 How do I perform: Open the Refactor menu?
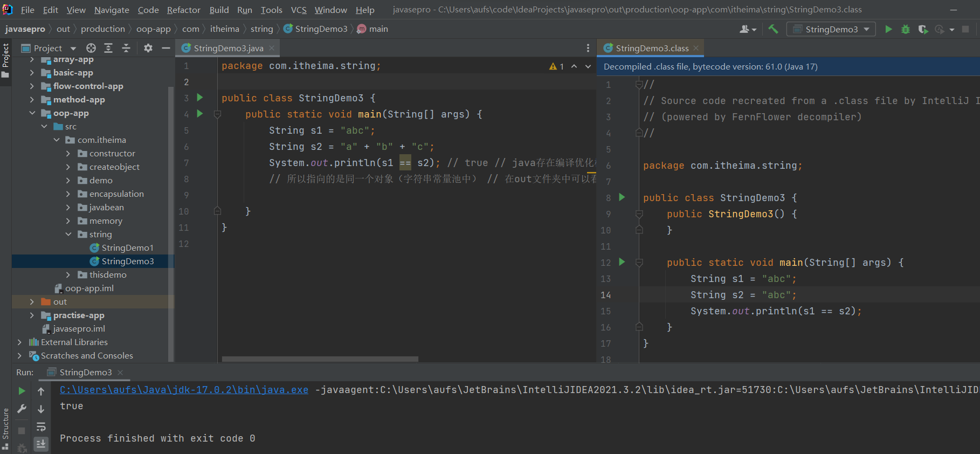(x=183, y=10)
